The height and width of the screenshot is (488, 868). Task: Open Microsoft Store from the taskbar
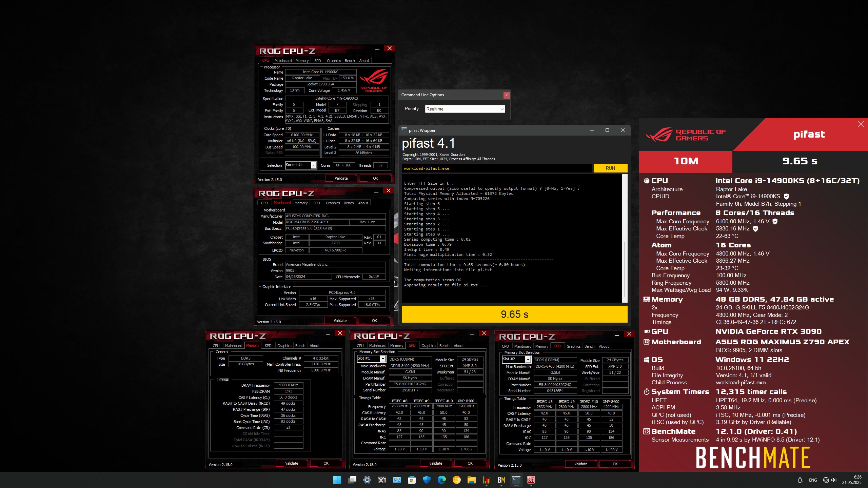click(x=412, y=480)
